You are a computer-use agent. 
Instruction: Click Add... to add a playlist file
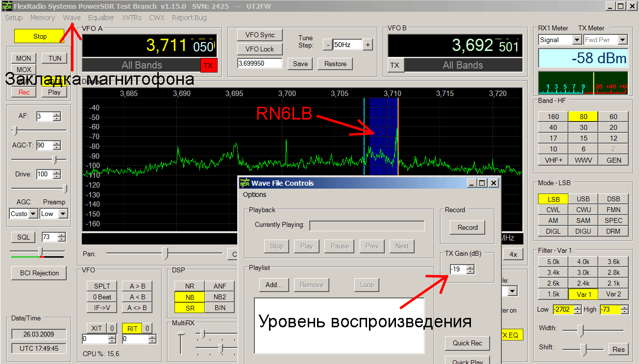tap(274, 285)
